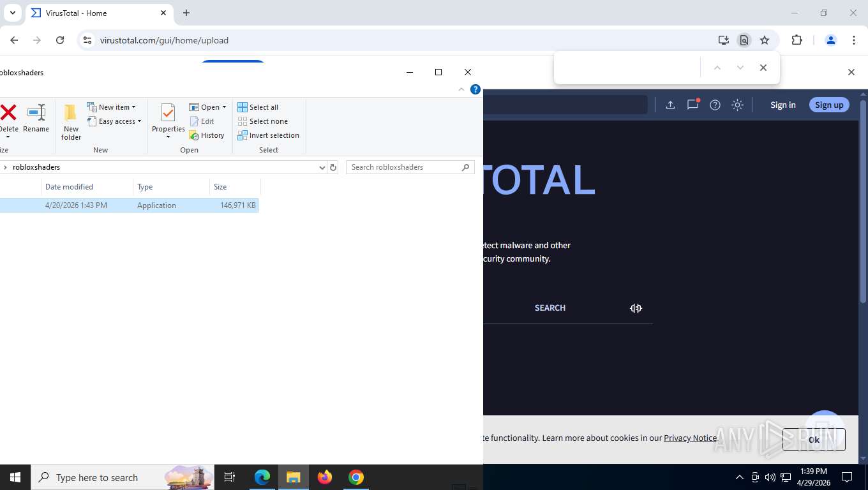Open the Privacy Notice link

tap(690, 438)
